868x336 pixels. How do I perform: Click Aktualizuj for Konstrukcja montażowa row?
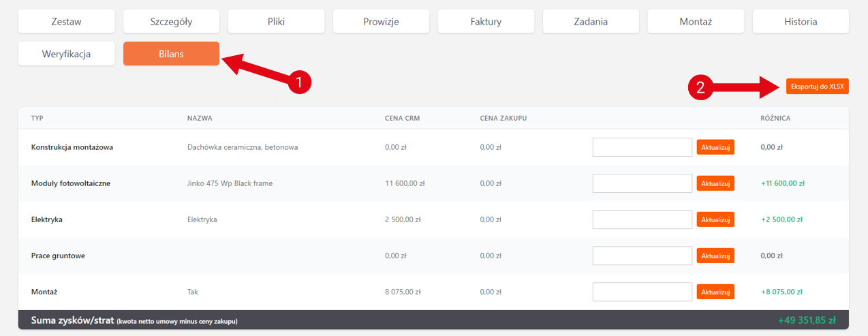coord(715,147)
